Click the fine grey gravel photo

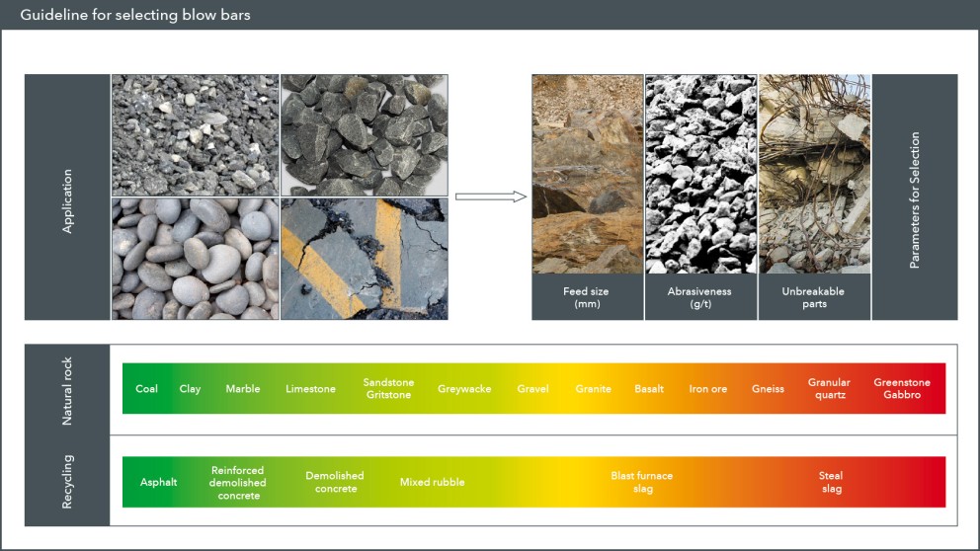(195, 134)
